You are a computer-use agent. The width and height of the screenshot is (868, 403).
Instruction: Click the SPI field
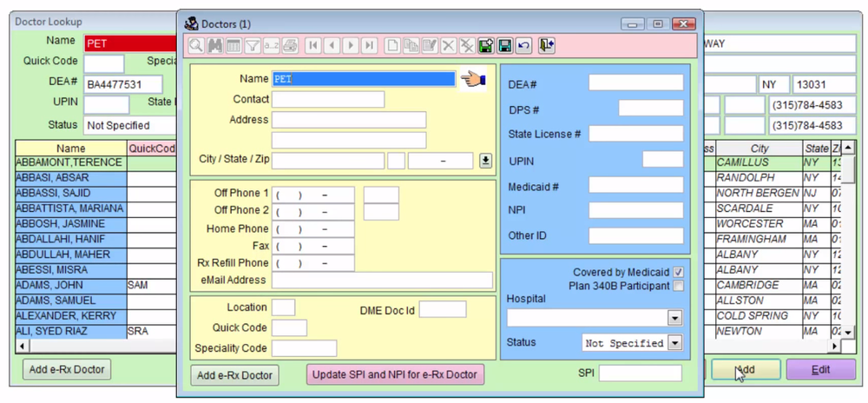click(641, 373)
